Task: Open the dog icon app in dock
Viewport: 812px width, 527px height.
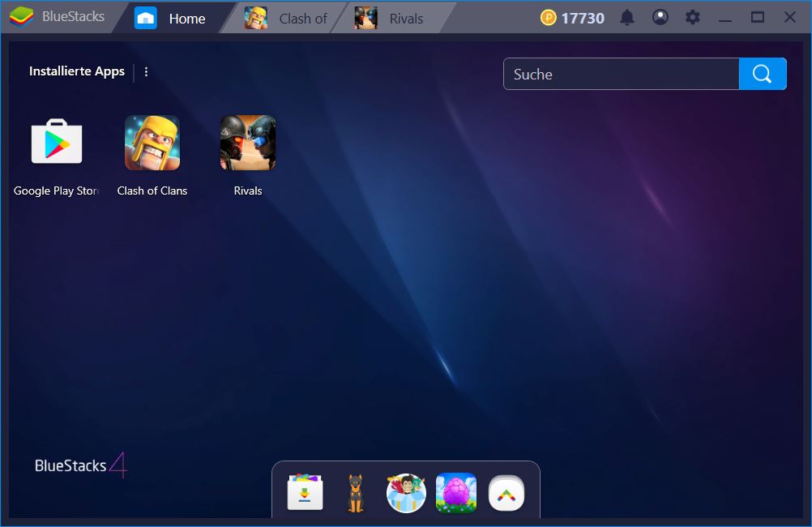Action: pos(355,493)
